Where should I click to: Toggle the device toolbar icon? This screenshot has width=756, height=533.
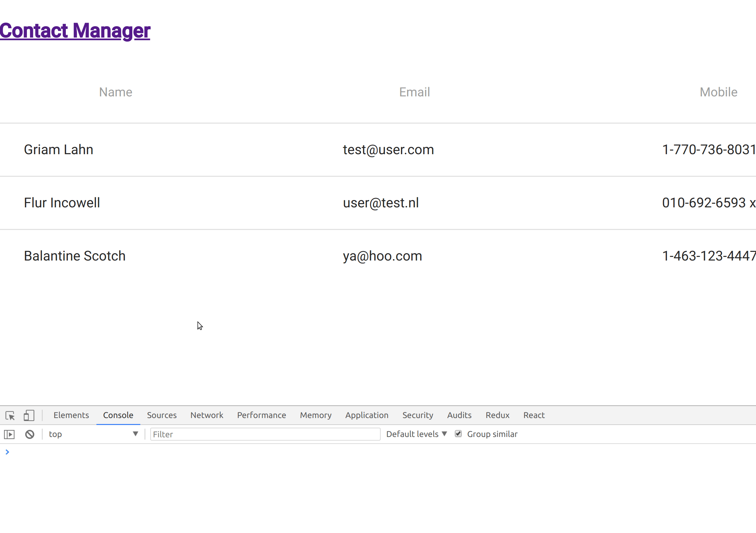click(29, 415)
